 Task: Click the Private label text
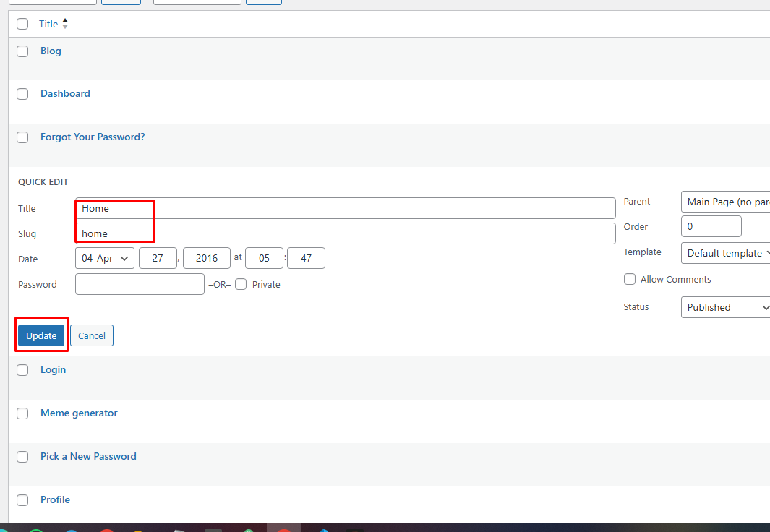(266, 285)
